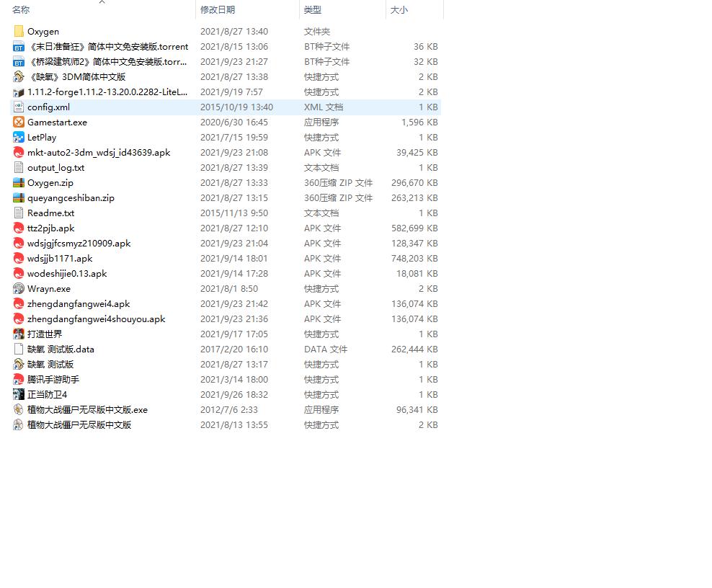This screenshot has height=588, width=712.
Task: Click the size value 96,341 KB
Action: [x=417, y=409]
